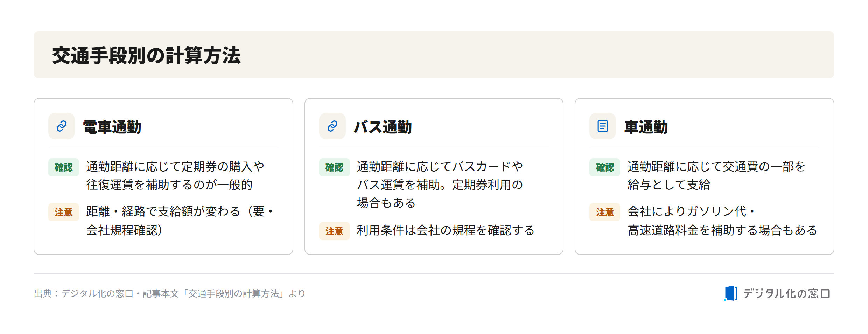Click the green 確認 badge in バス通勤 card
The image size is (868, 334).
coord(335,167)
